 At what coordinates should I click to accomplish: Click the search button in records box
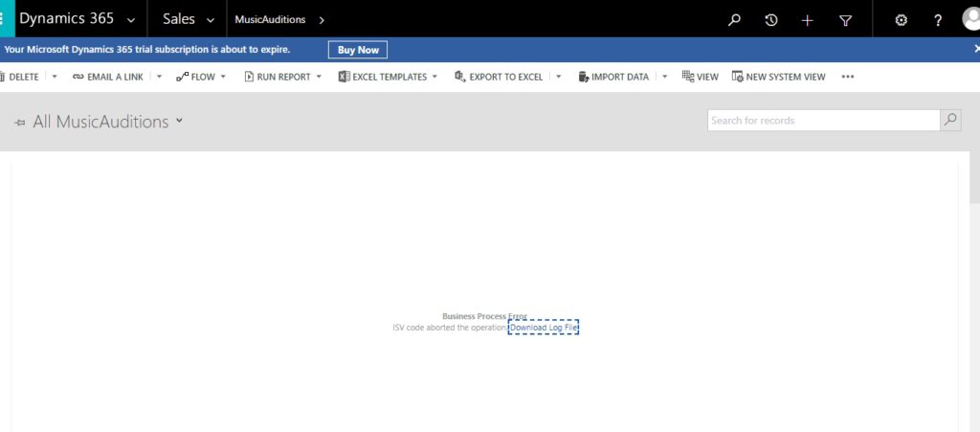coord(950,120)
